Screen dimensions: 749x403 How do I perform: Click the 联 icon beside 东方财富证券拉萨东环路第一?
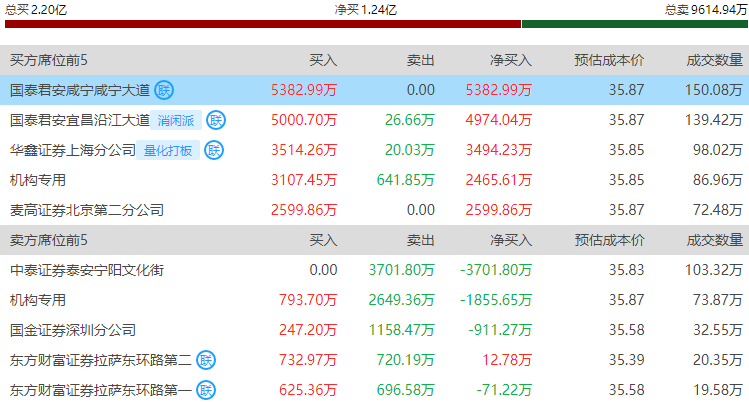pos(206,390)
